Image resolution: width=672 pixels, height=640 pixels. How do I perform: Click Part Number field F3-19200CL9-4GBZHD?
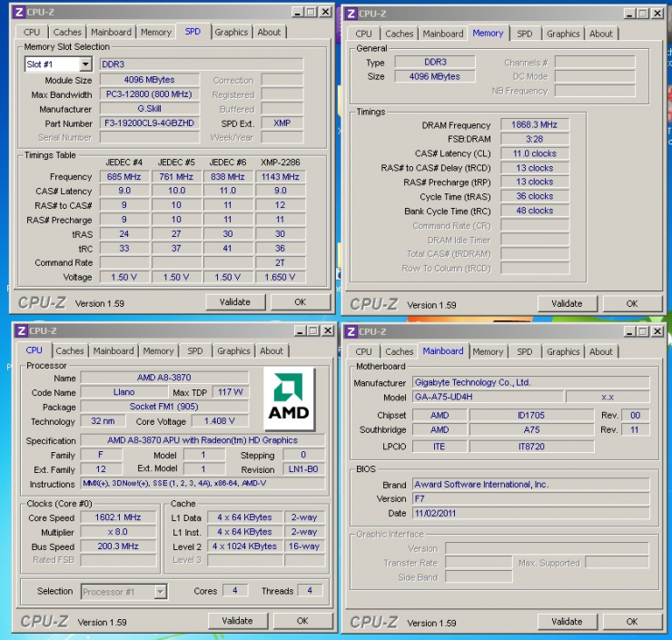pos(150,123)
